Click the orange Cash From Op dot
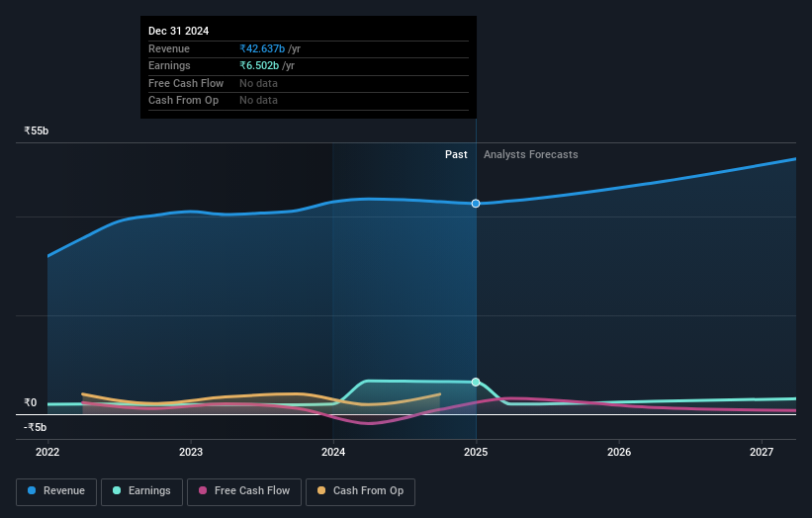This screenshot has width=812, height=518. tap(321, 490)
